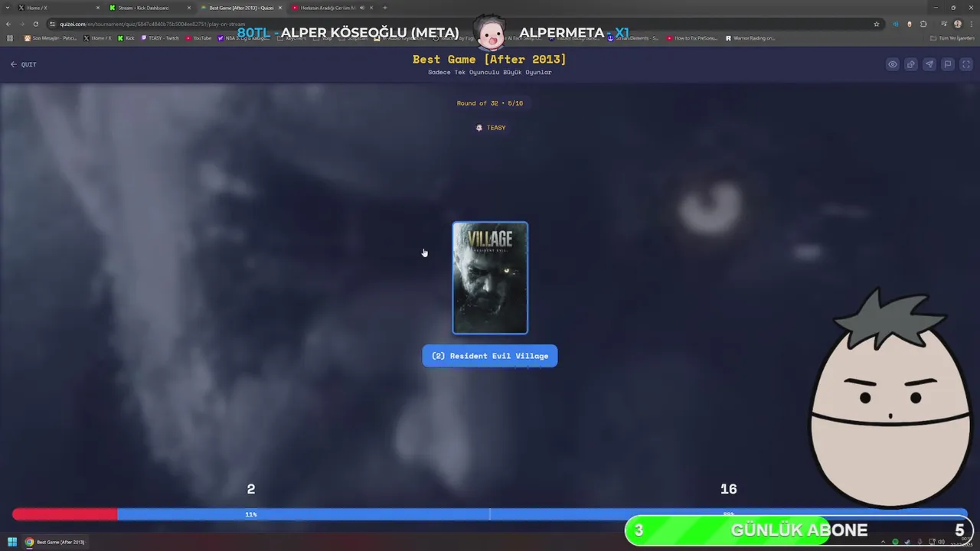This screenshot has width=980, height=551.
Task: Expand the system tray hidden icons chevron
Action: [884, 542]
